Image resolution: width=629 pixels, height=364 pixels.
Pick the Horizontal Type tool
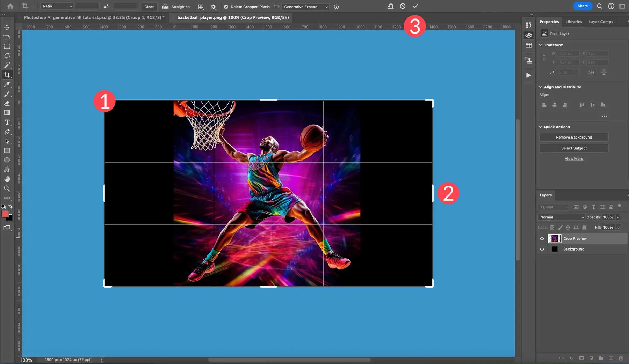[x=7, y=122]
